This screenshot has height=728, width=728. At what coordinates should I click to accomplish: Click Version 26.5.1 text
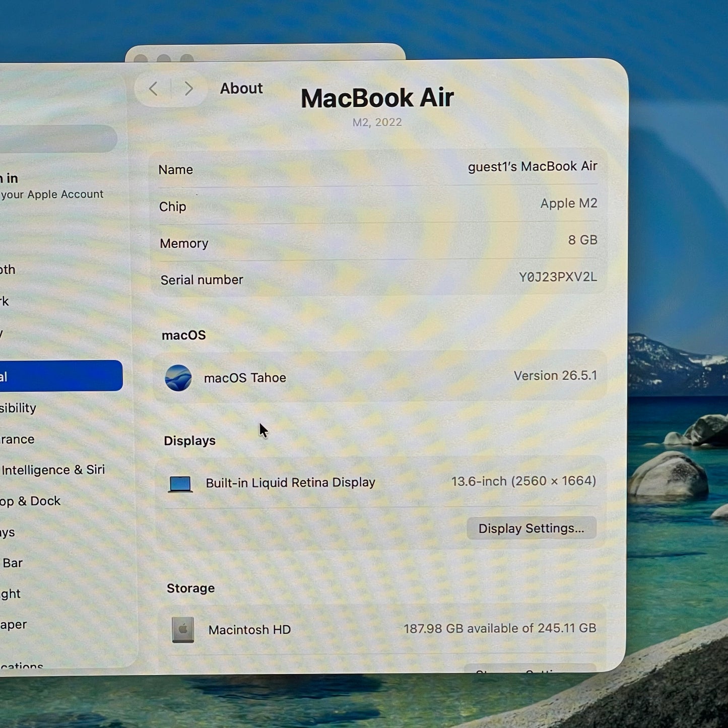(x=555, y=376)
